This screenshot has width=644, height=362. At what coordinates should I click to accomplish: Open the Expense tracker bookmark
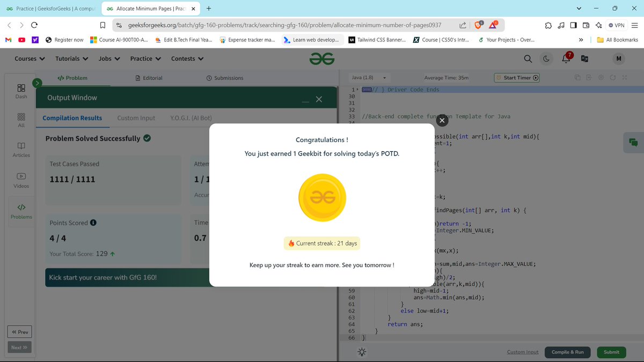(x=247, y=40)
